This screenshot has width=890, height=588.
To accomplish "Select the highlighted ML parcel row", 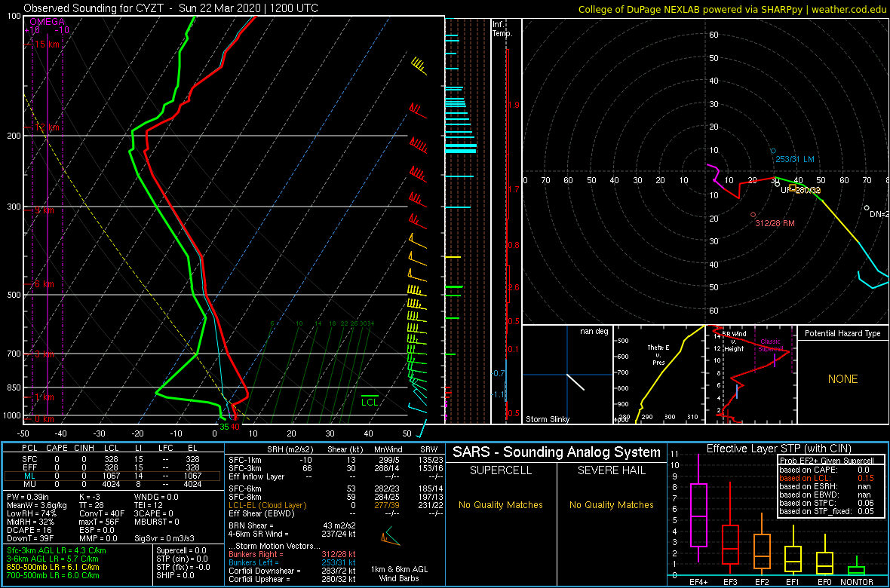I will 112,476.
